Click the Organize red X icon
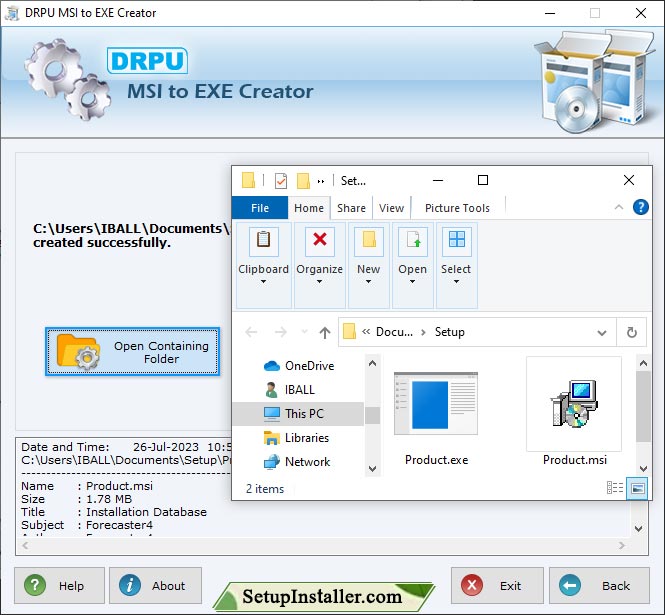Screen dimensions: 665x615 (320, 241)
